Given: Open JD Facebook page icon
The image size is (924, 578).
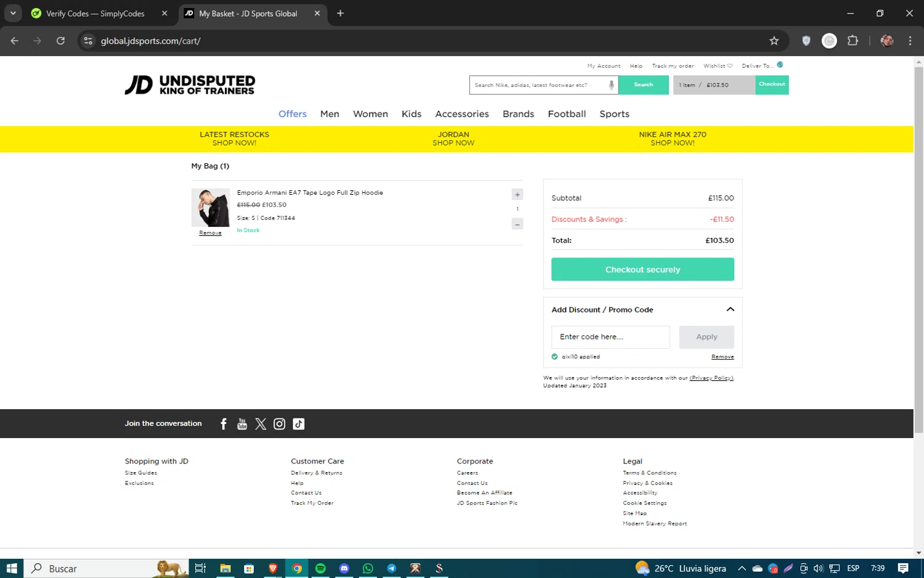Looking at the screenshot, I should [x=224, y=424].
